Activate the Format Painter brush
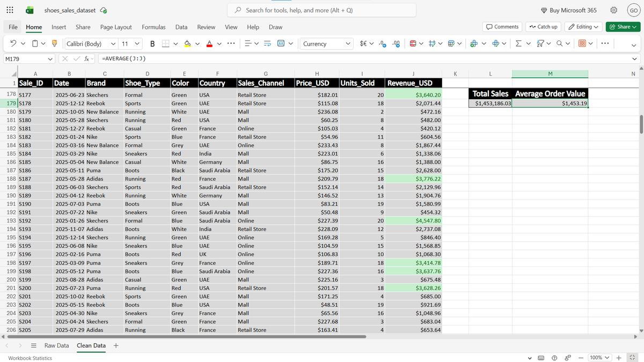The height and width of the screenshot is (362, 644). pyautogui.click(x=54, y=44)
